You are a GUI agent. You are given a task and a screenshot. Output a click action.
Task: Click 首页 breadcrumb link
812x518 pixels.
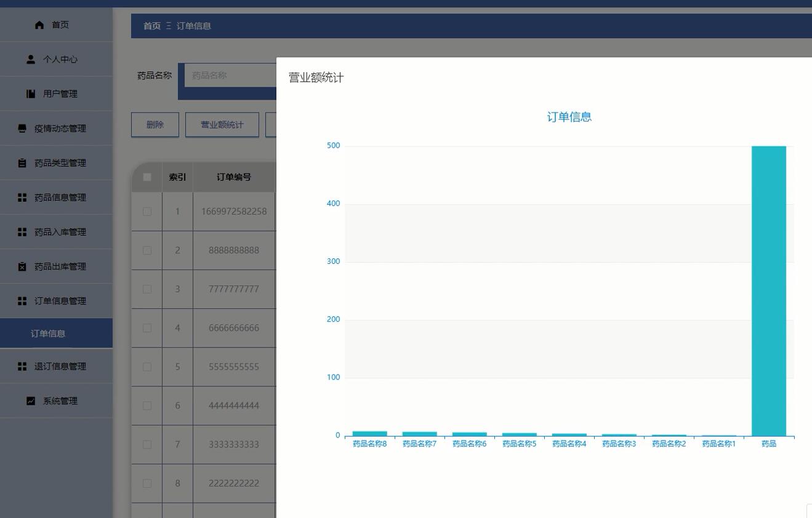(152, 26)
